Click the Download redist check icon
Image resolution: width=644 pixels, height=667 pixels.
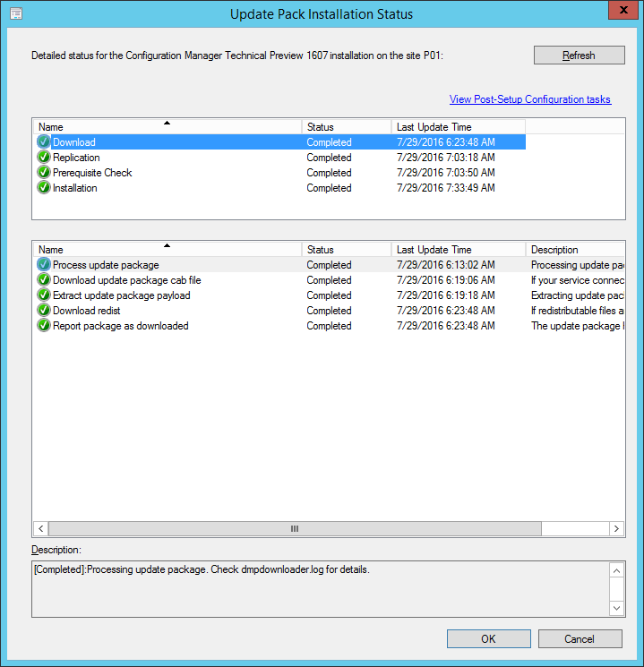click(x=43, y=311)
